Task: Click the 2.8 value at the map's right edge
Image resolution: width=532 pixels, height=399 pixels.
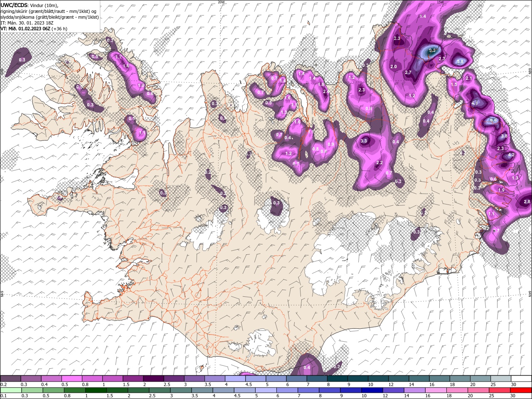Action: 527,202
